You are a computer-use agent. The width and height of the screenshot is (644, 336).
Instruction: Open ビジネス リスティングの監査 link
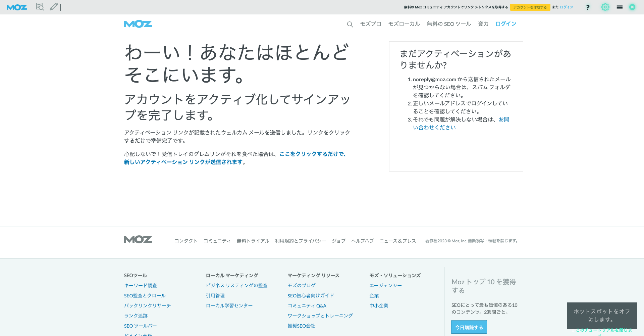tap(237, 286)
